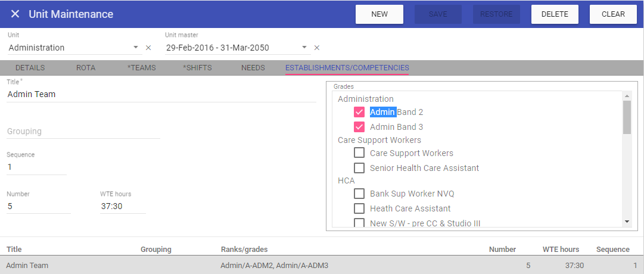Check the Bank Sup Worker NVQ box
644x274 pixels.
(359, 194)
